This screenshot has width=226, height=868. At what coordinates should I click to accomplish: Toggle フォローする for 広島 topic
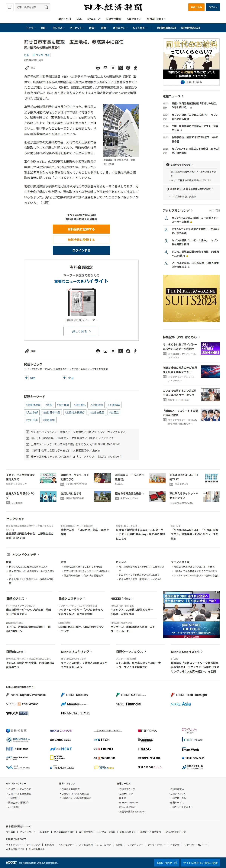click(x=41, y=55)
